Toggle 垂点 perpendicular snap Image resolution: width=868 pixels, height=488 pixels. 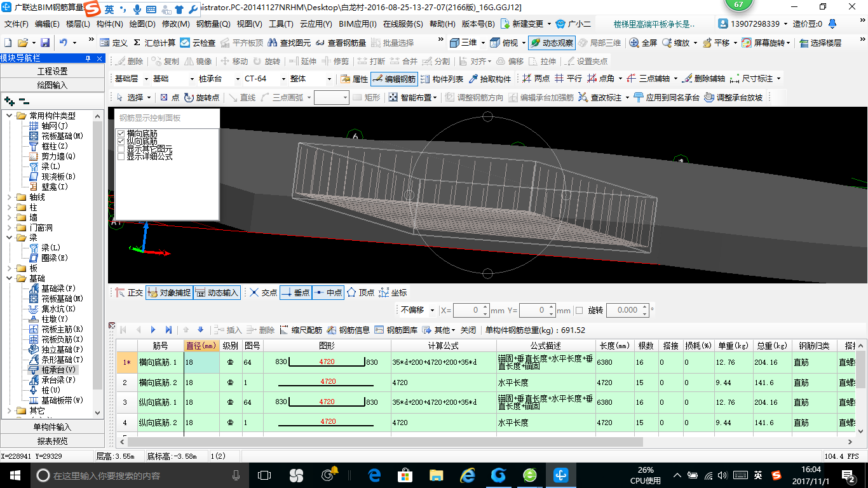click(x=295, y=293)
